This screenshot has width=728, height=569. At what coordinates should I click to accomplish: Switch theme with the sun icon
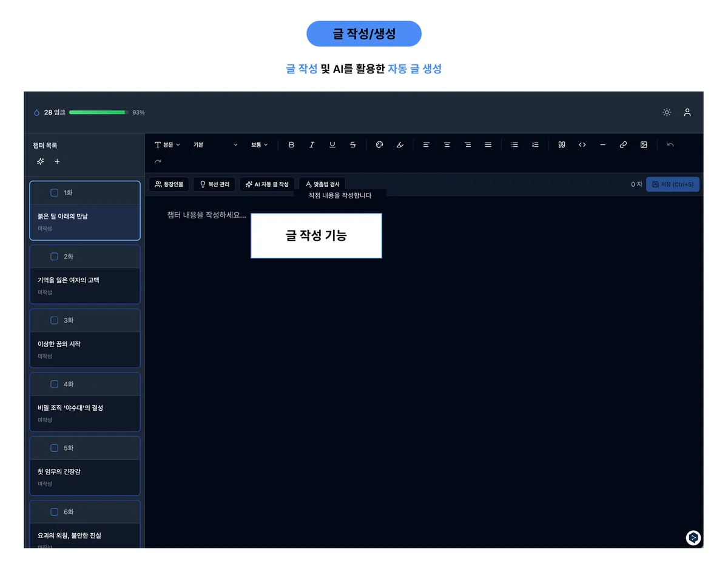pyautogui.click(x=667, y=112)
